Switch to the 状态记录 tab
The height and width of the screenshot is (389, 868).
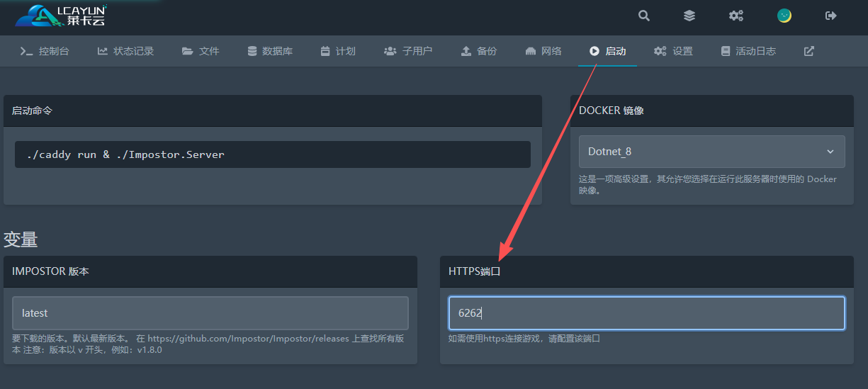125,51
